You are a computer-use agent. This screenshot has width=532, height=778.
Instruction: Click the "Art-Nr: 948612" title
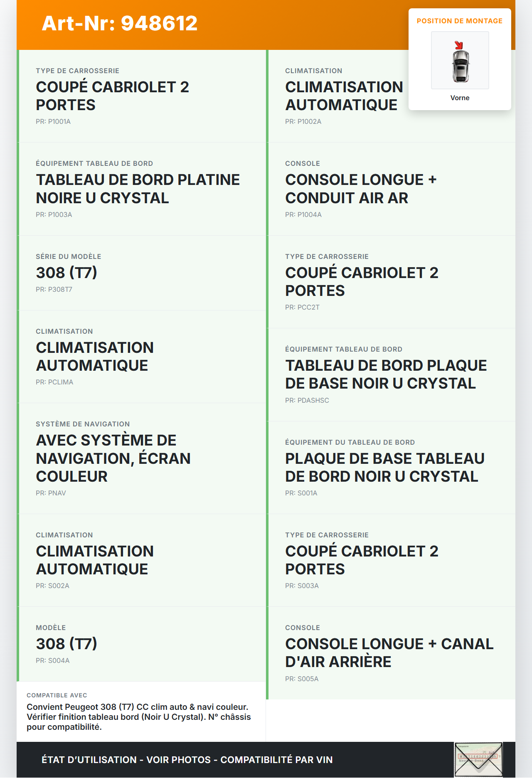tap(120, 23)
